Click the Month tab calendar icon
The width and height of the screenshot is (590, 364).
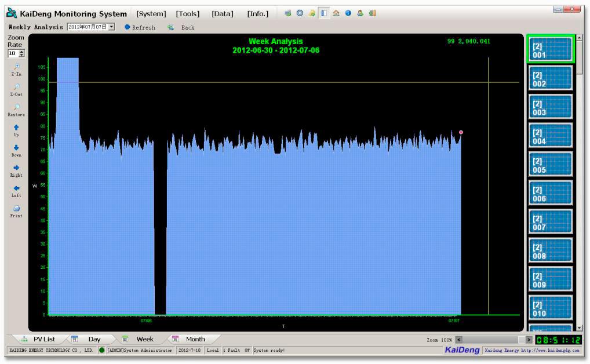tap(176, 339)
